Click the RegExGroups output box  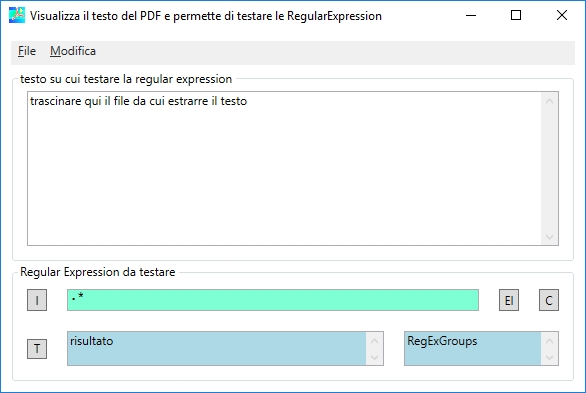tap(472, 348)
